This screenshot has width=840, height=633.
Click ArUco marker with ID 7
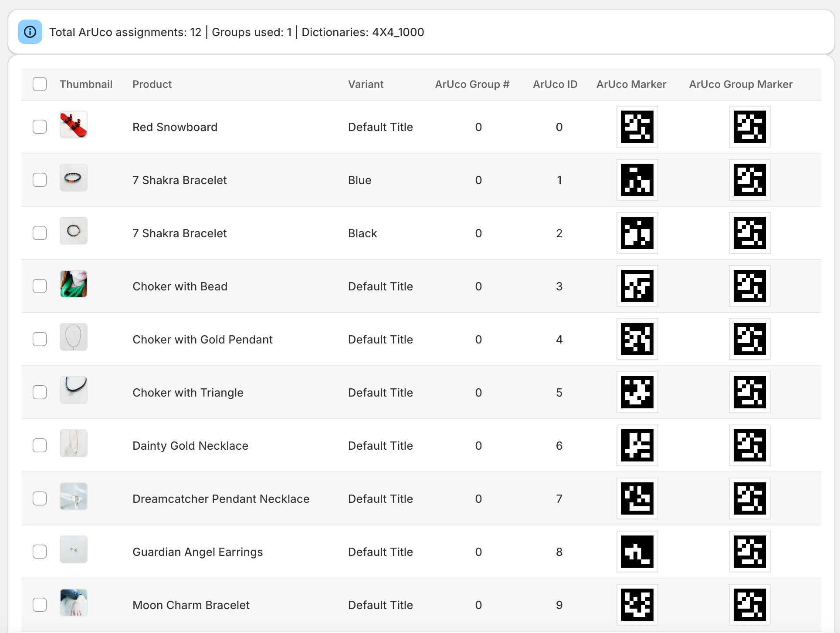click(x=637, y=498)
